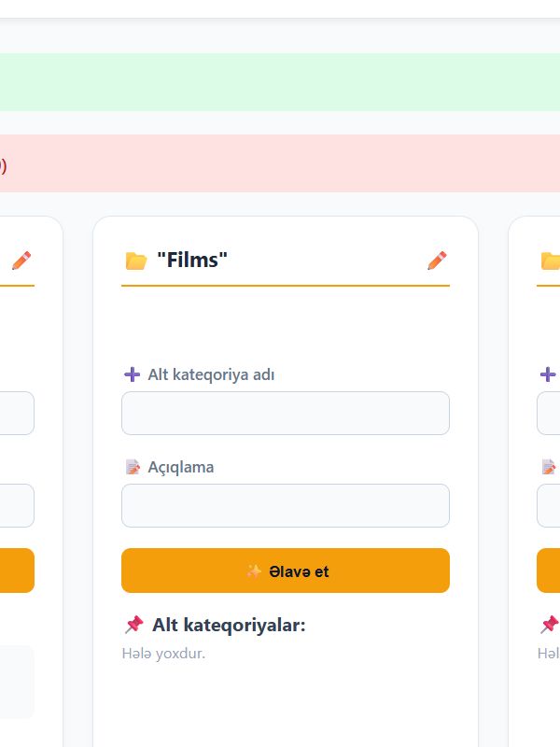Click the green notification banner

[280, 82]
